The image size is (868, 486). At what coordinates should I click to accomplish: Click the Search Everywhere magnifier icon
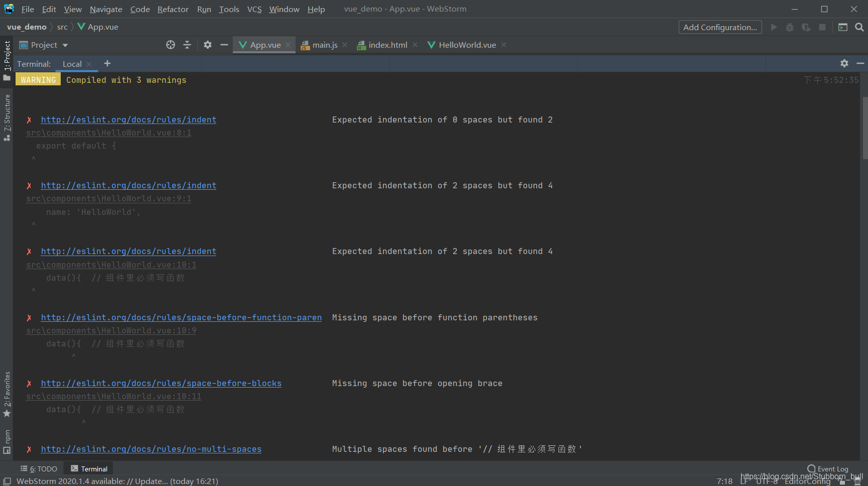click(x=859, y=27)
